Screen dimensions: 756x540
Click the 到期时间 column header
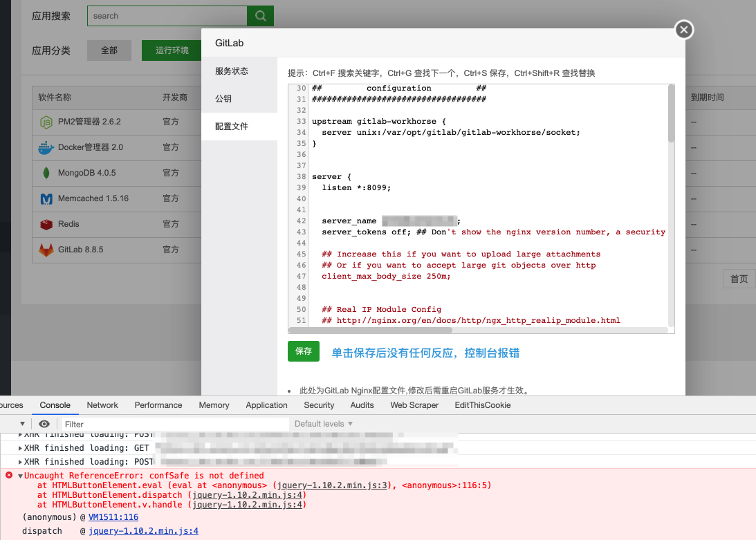708,97
